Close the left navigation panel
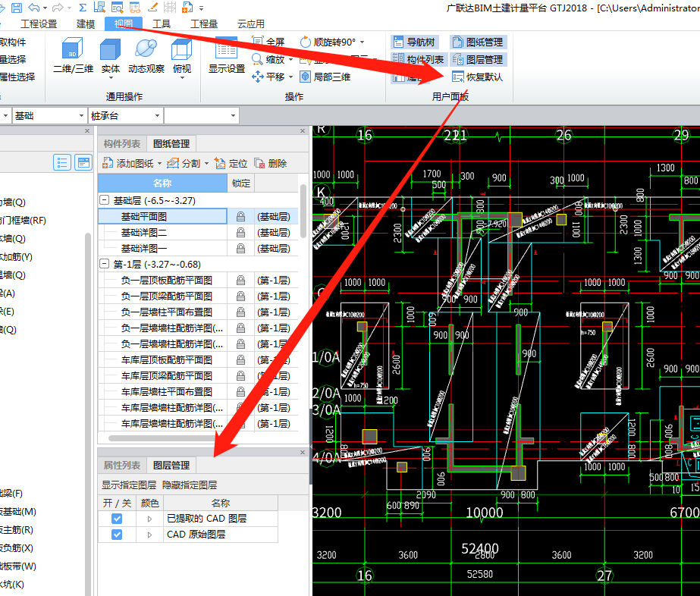This screenshot has height=596, width=700. 87,131
